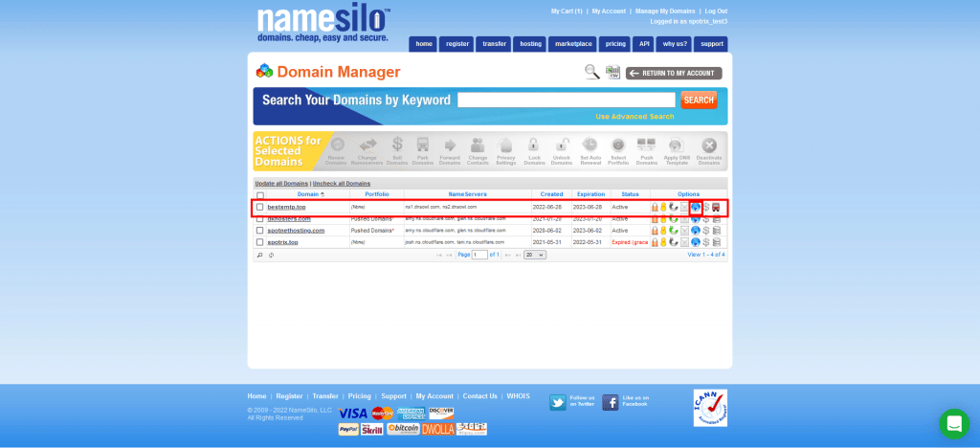Click the Renew Domains action icon

(336, 145)
